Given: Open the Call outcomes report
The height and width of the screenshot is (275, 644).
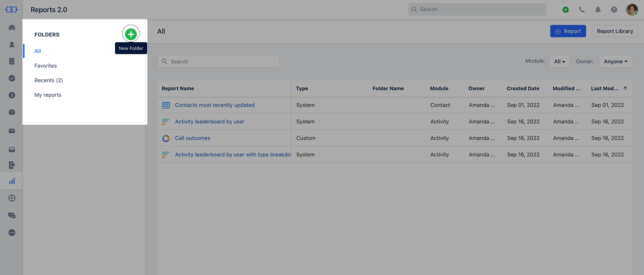Looking at the screenshot, I should (192, 138).
